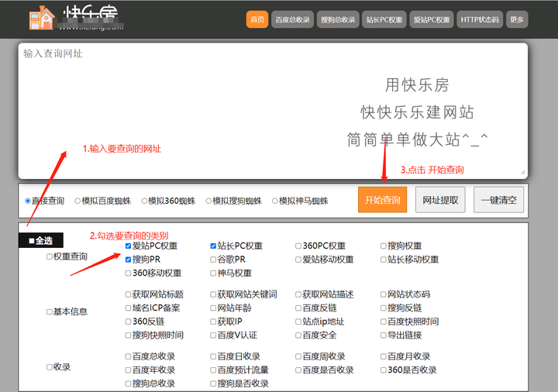Image resolution: width=558 pixels, height=392 pixels.
Task: Check the 导出链接 checkbox
Action: click(x=384, y=335)
